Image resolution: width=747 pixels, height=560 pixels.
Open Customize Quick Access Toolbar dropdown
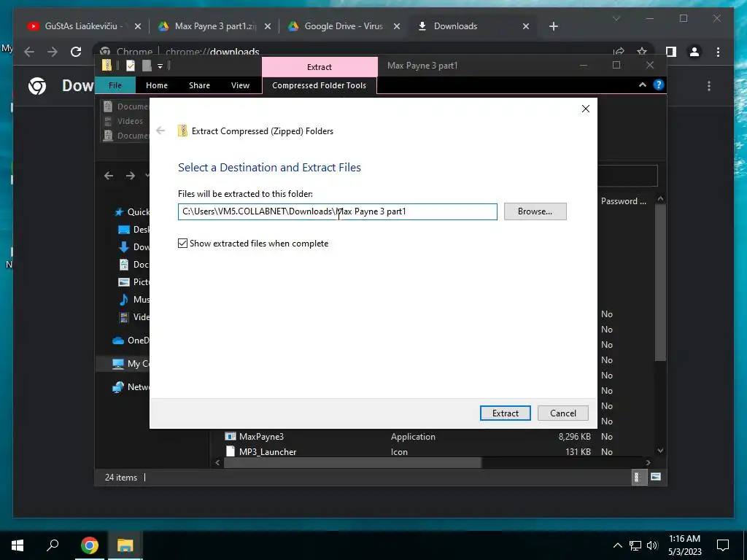click(x=160, y=66)
